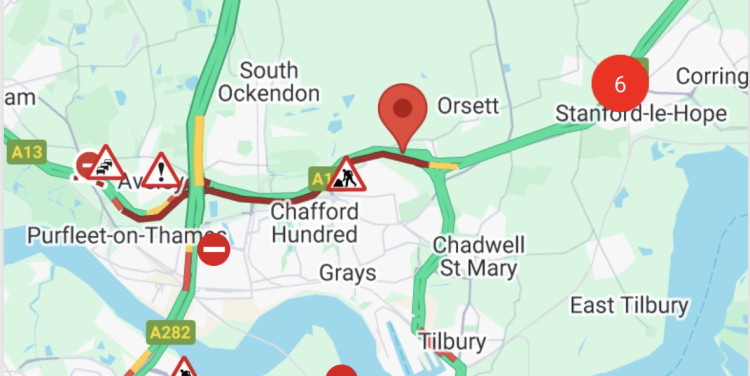Screen dimensions: 750x376
Task: Click the road closed icon near Purfleet-on-Thames
Action: tap(214, 249)
